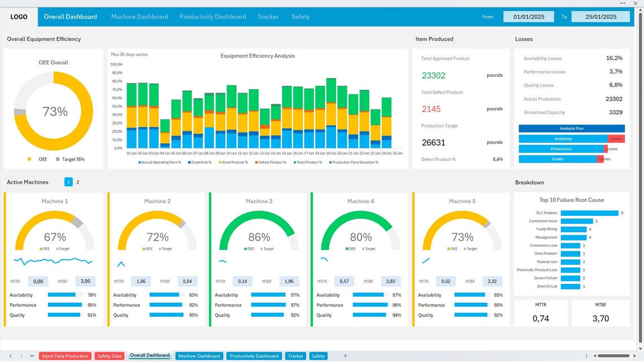Screen dimensions: 644x362
Task: Click the Good Product % legend entry
Action: click(x=233, y=163)
